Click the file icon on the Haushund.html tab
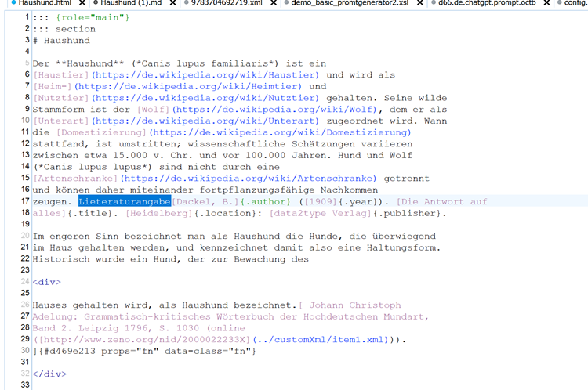The width and height of the screenshot is (588, 390). pos(14,2)
